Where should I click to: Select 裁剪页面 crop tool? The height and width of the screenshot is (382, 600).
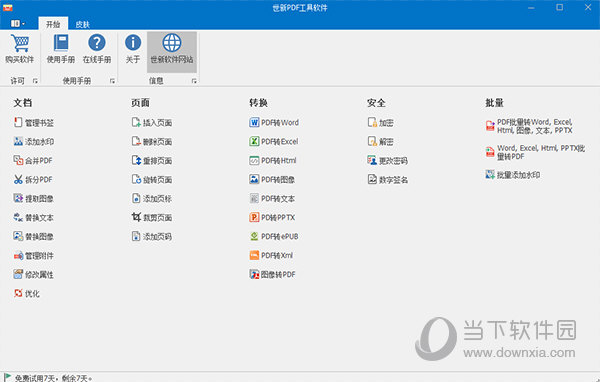point(152,217)
